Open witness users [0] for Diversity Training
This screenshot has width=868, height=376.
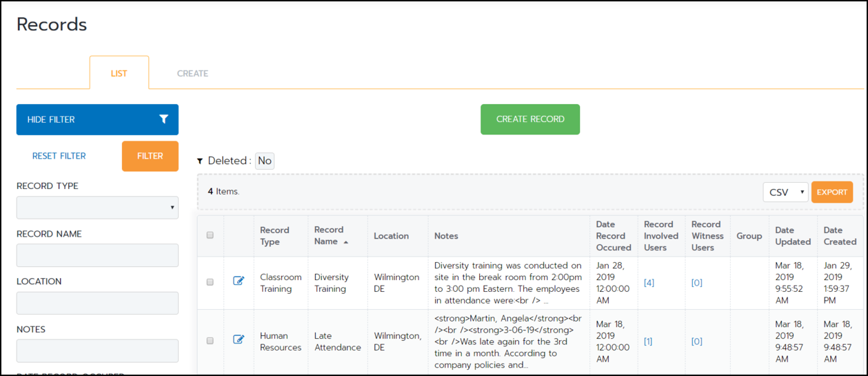[697, 283]
